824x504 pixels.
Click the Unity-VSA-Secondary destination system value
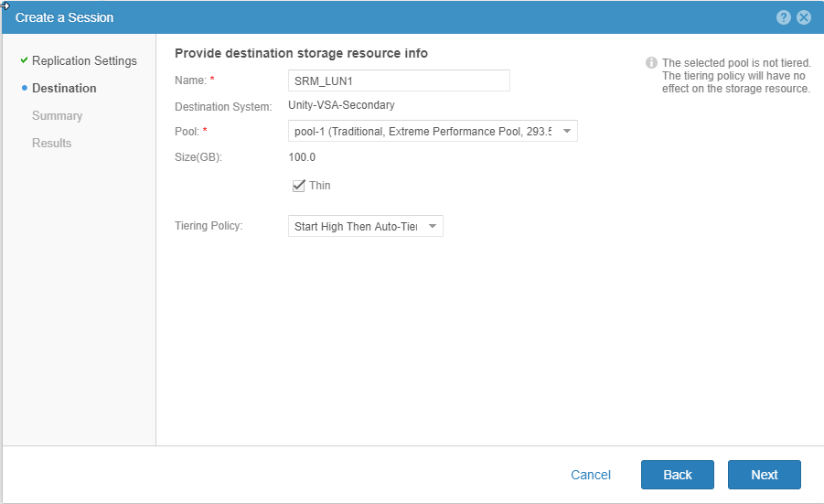click(341, 105)
